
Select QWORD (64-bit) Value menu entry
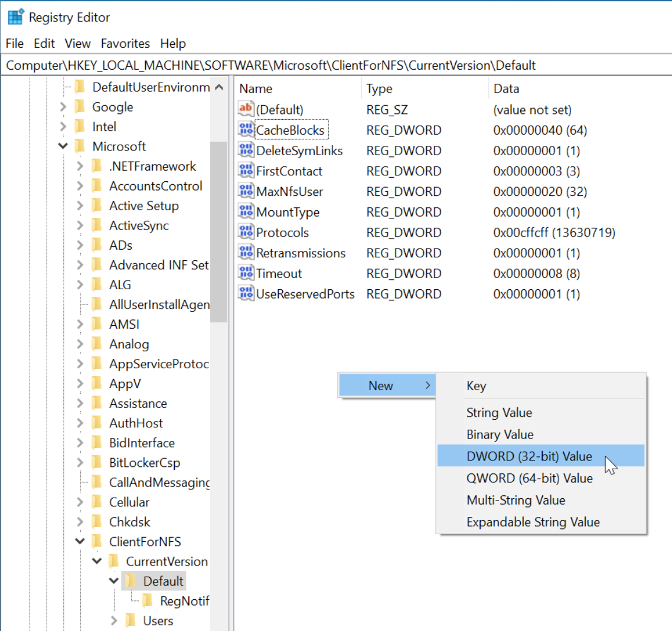click(529, 478)
